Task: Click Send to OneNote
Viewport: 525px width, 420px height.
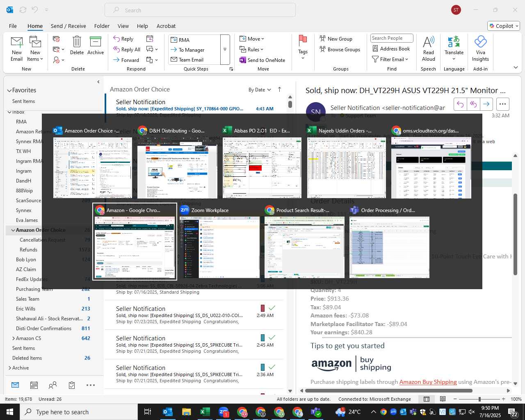Action: pyautogui.click(x=262, y=60)
